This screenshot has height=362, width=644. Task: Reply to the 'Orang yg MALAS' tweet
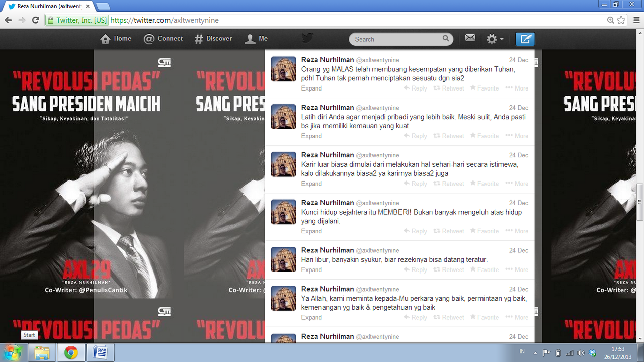pyautogui.click(x=415, y=88)
